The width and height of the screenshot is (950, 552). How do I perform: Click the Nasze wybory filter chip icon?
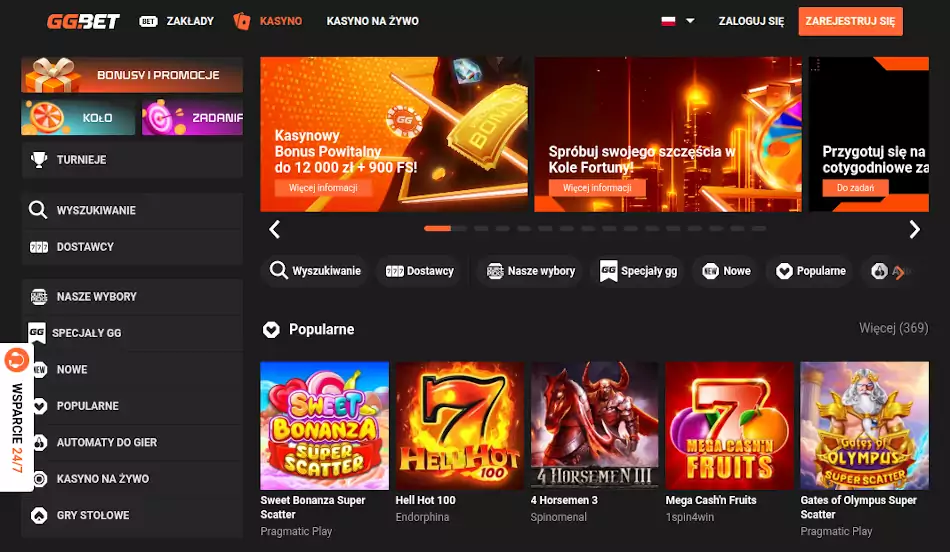495,271
